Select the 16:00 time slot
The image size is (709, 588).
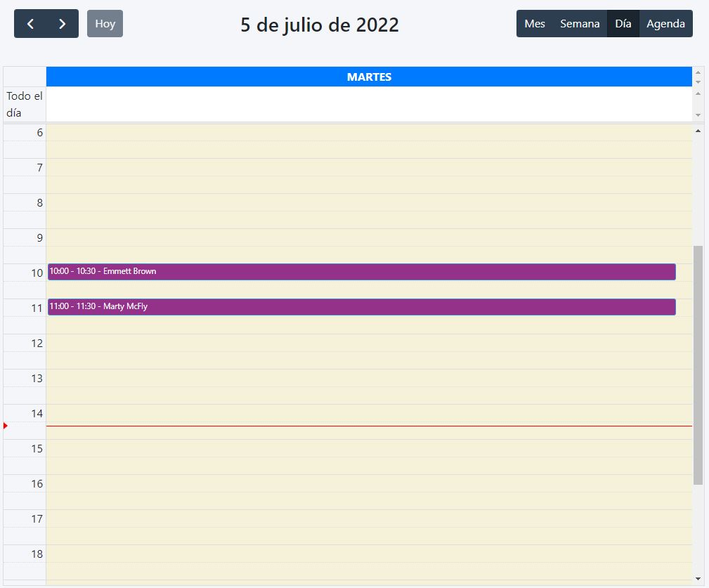(x=369, y=483)
